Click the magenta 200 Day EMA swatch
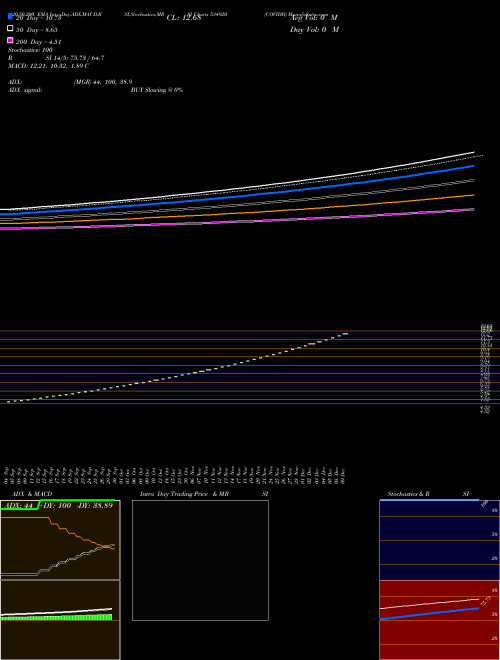500x660 pixels. tap(10, 40)
